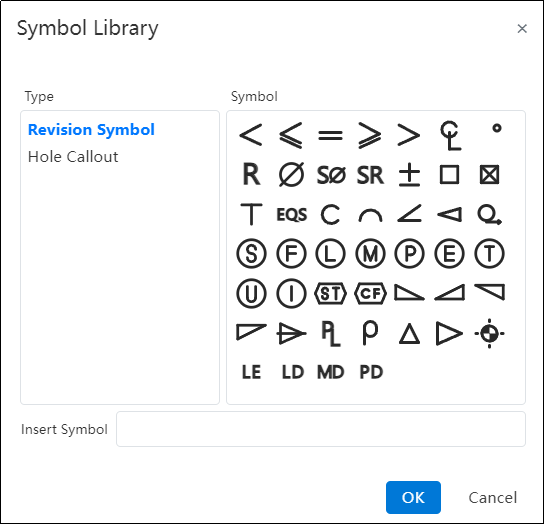Insert the diameter Ø symbol
Image resolution: width=544 pixels, height=526 pixels.
291,174
